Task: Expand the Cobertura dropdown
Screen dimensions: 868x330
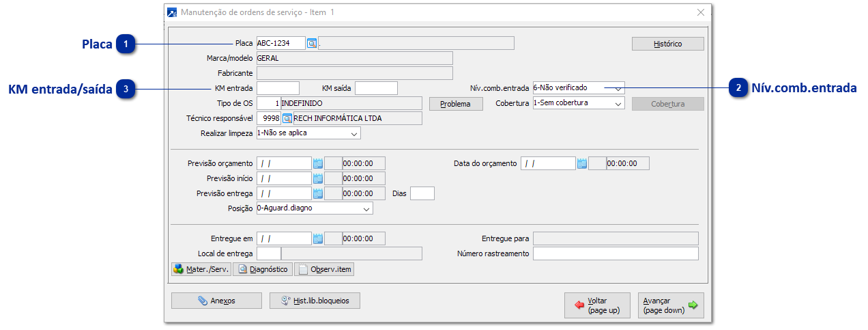Action: click(618, 104)
